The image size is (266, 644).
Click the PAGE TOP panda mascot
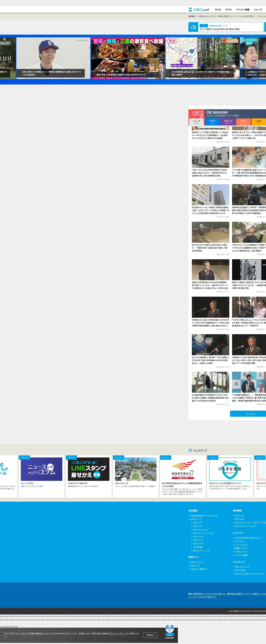coord(169,632)
